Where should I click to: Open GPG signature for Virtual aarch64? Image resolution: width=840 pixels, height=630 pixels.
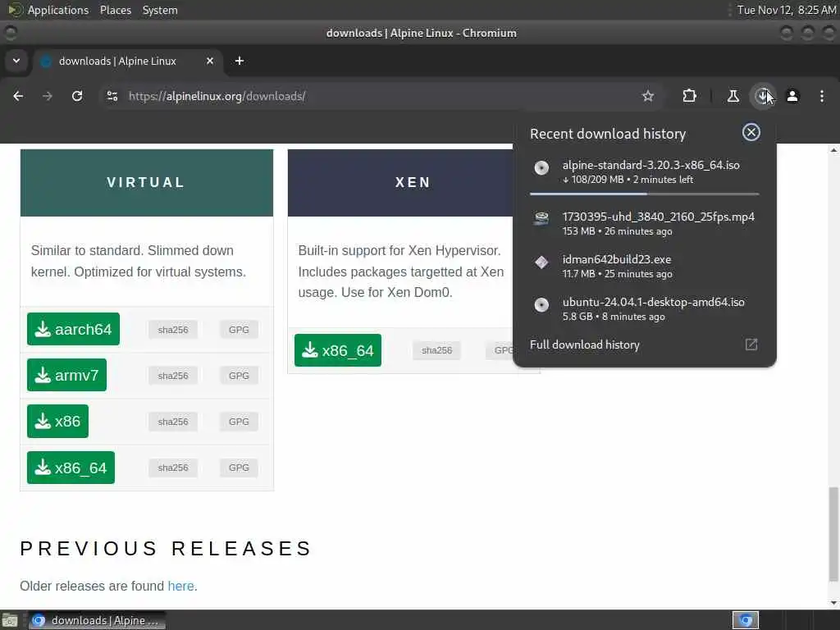239,330
